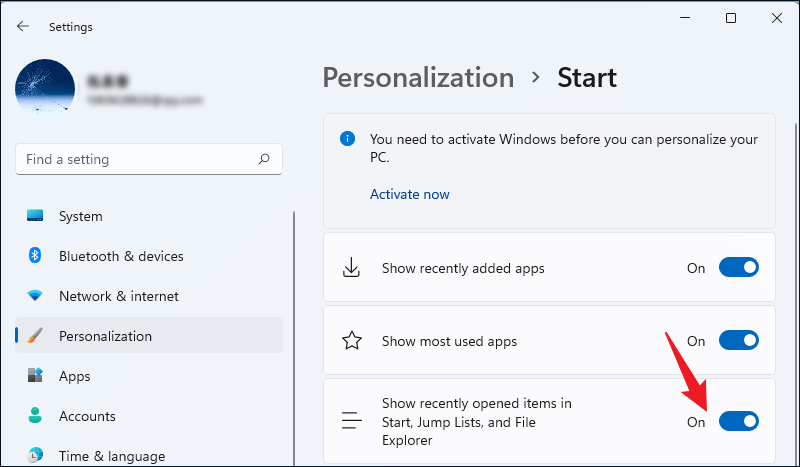Click the sidebar vertical scrollbar
Image resolution: width=800 pixels, height=467 pixels.
click(x=294, y=337)
